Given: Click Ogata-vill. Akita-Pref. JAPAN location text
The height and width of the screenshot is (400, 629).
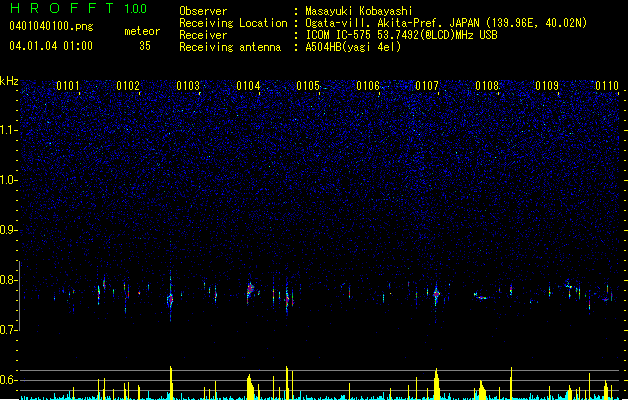Looking at the screenshot, I should 446,23.
